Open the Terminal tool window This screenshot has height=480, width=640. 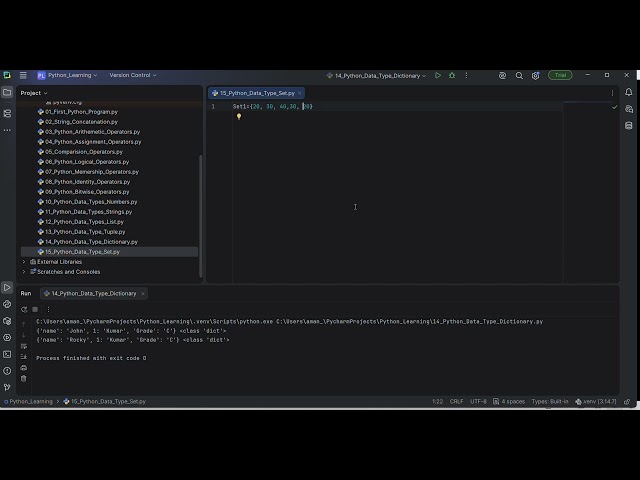point(7,354)
